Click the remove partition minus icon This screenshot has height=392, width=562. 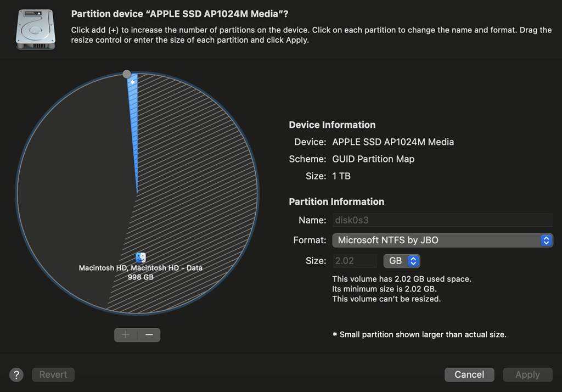click(149, 334)
